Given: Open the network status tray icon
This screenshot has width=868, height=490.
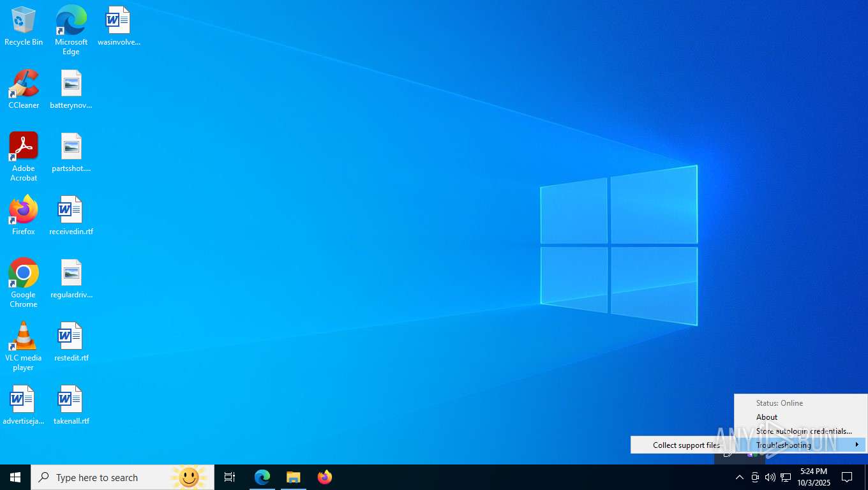Looking at the screenshot, I should click(x=786, y=477).
